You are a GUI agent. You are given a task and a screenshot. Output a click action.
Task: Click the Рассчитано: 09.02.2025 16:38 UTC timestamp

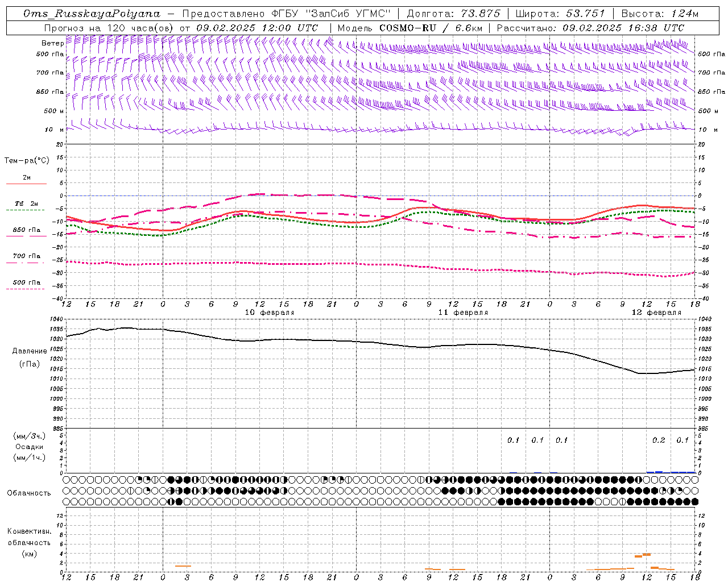click(591, 28)
